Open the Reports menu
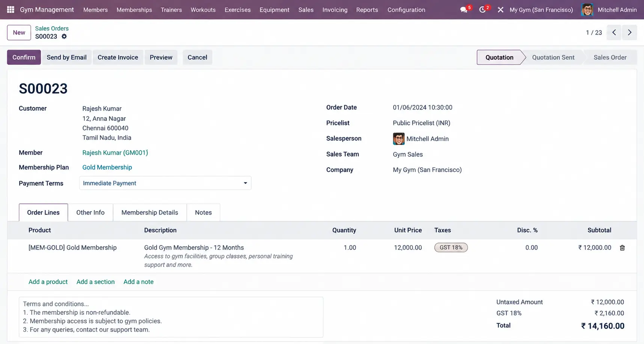Image resolution: width=644 pixels, height=344 pixels. (367, 10)
